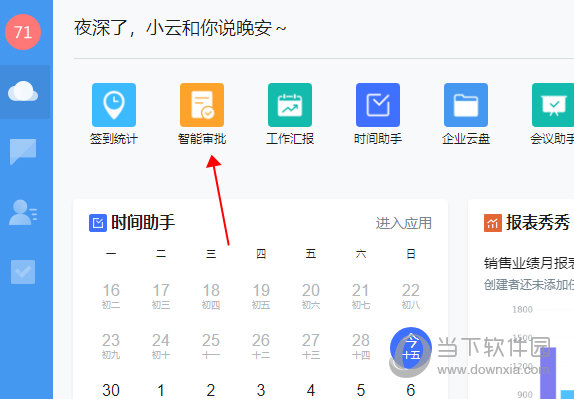Select calendar date 3 next month
The height and width of the screenshot is (399, 574).
[261, 390]
